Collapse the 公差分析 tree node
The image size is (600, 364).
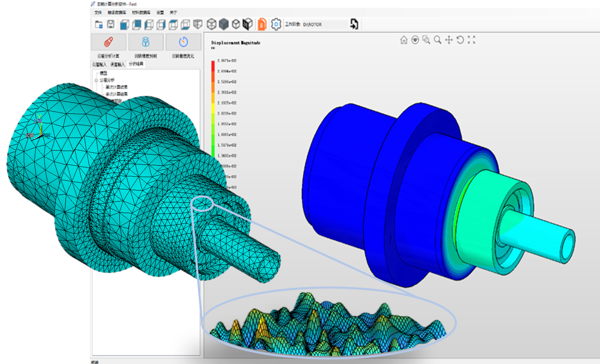(96, 80)
